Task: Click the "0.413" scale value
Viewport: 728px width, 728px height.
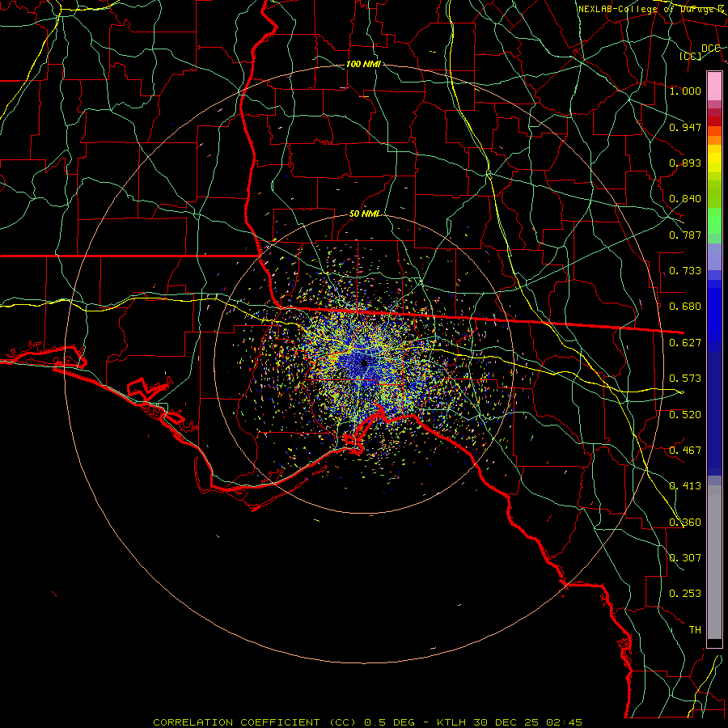Action: coord(685,486)
